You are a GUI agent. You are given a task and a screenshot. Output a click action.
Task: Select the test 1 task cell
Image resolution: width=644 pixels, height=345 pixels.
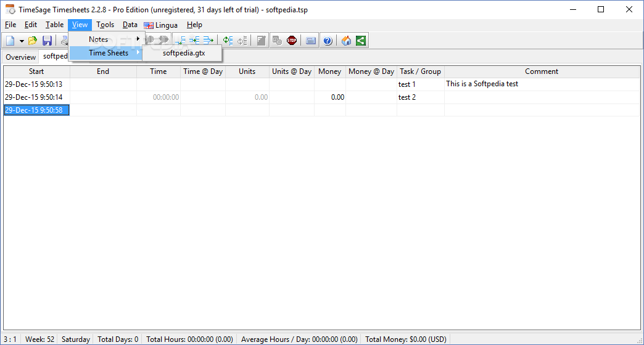point(421,84)
